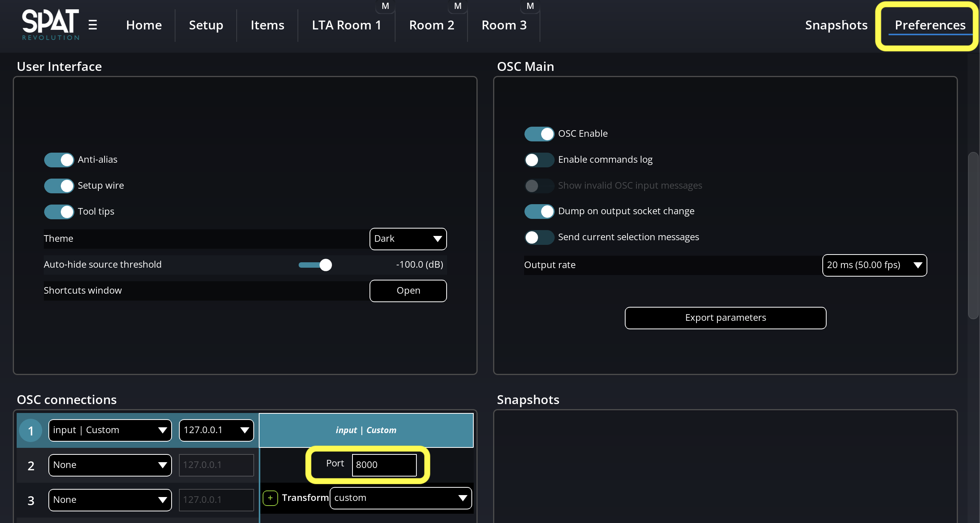The width and height of the screenshot is (980, 523).
Task: Toggle Dump on output socket change
Action: point(539,211)
